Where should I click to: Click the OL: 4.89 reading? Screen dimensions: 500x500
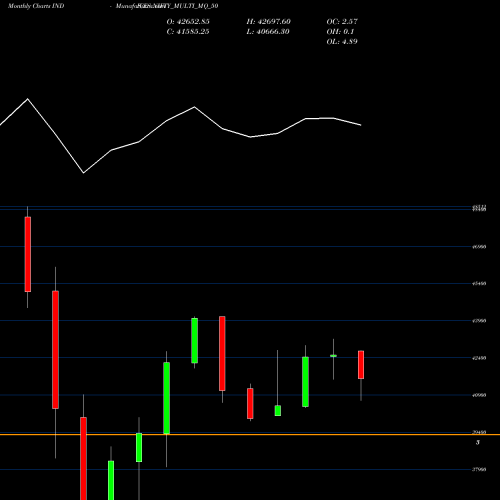tap(342, 41)
